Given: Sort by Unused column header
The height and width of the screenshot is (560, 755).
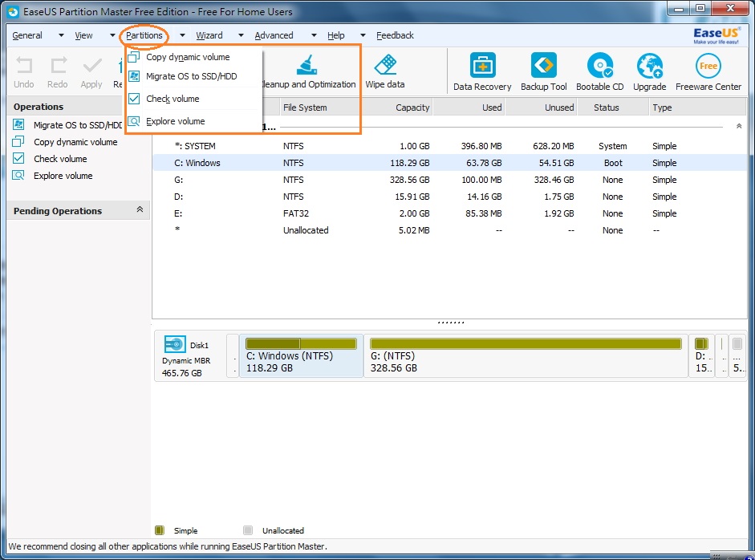Looking at the screenshot, I should (x=541, y=108).
